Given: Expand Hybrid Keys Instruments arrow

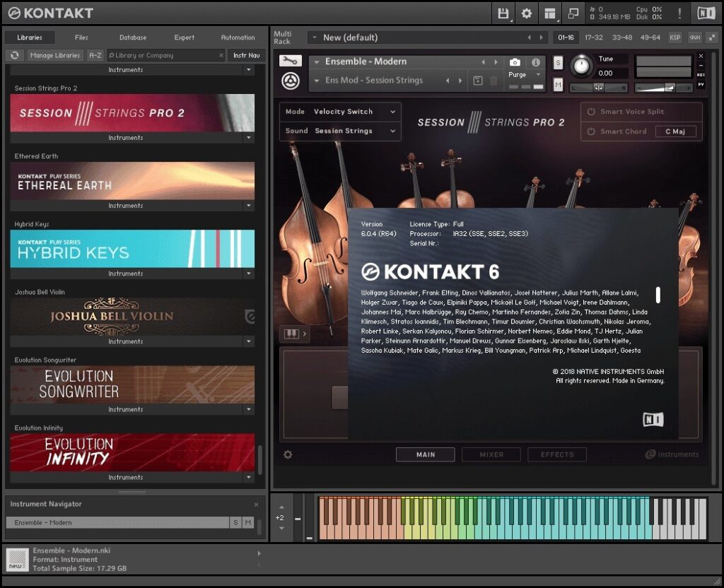Looking at the screenshot, I should (249, 274).
